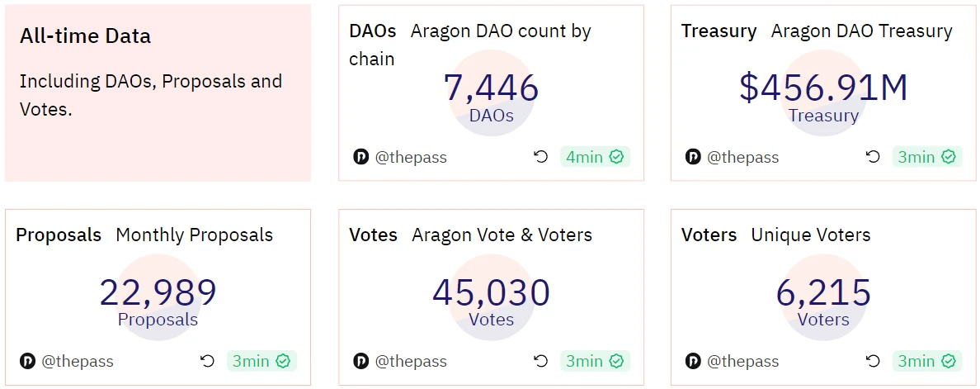The image size is (980, 389).
Task: Click the 3min freshness badge on Proposals card
Action: tap(261, 361)
